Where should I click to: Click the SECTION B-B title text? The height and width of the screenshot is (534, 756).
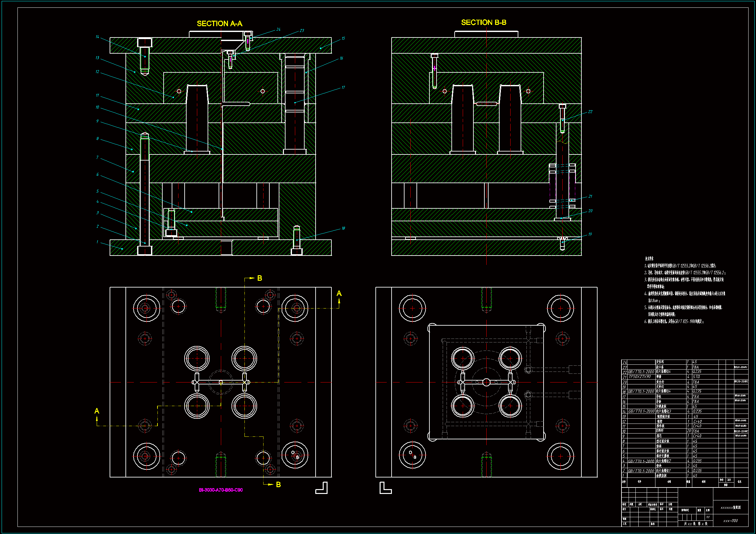pyautogui.click(x=483, y=23)
